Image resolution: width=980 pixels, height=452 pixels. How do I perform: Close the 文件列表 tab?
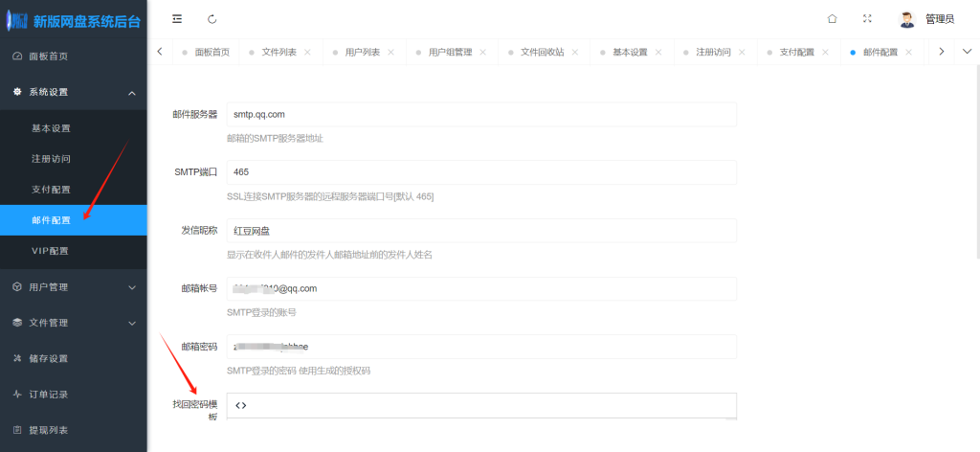point(307,53)
